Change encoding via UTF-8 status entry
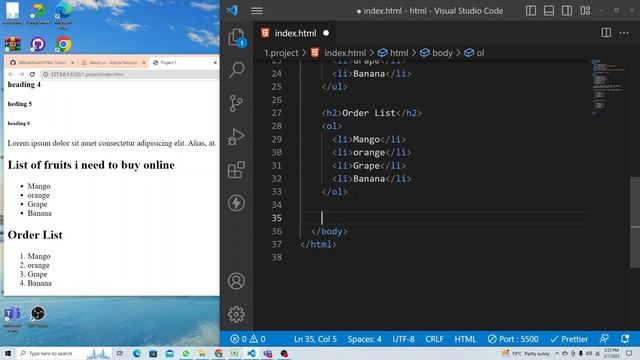The height and width of the screenshot is (360, 640). pos(403,339)
